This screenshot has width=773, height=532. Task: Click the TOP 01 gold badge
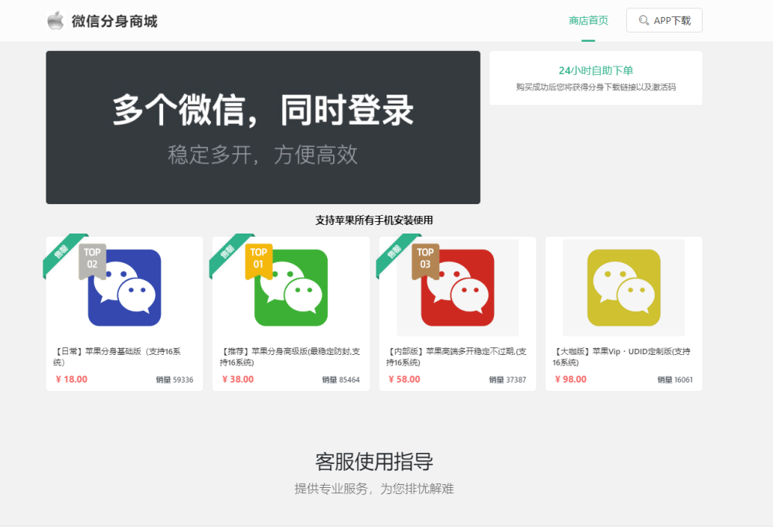coord(259,261)
